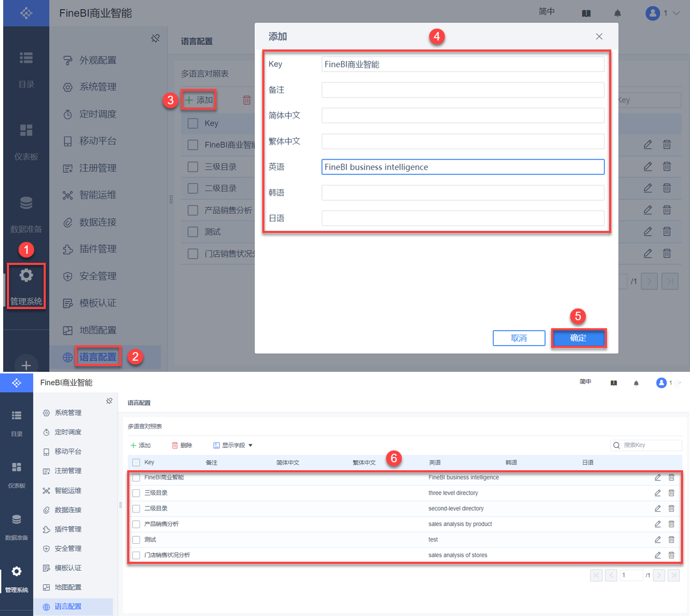Close the 添加 dialog with the X icon
Image resolution: width=690 pixels, height=616 pixels.
point(599,36)
